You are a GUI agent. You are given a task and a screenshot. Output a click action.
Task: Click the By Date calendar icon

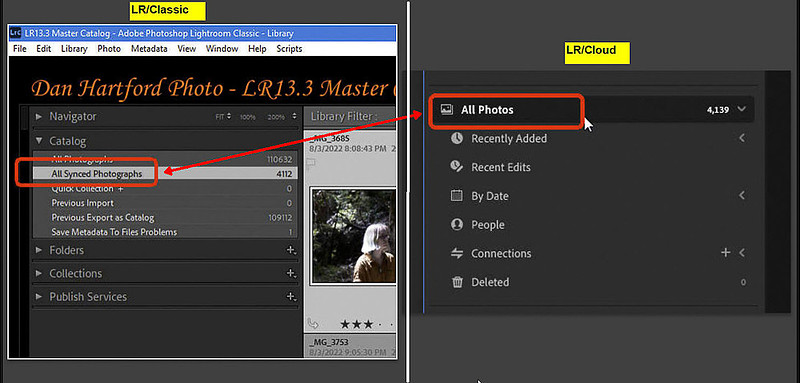click(x=457, y=196)
